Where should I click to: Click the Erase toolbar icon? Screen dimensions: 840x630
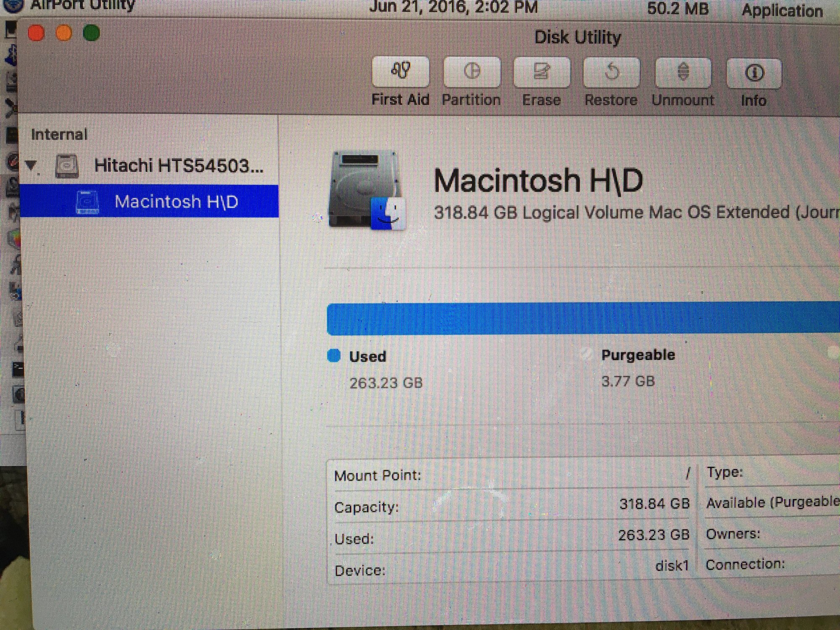pos(541,72)
